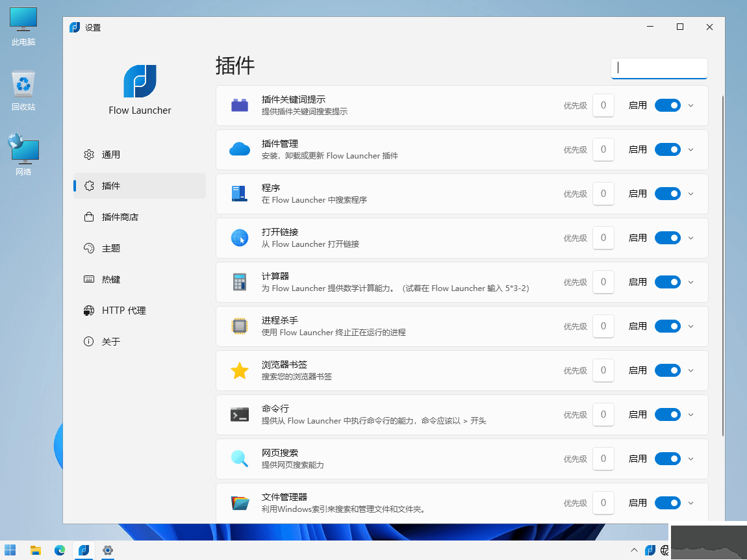Toggle off the 插件关键词提示 plugin
Image resolution: width=747 pixels, height=560 pixels.
(x=668, y=105)
